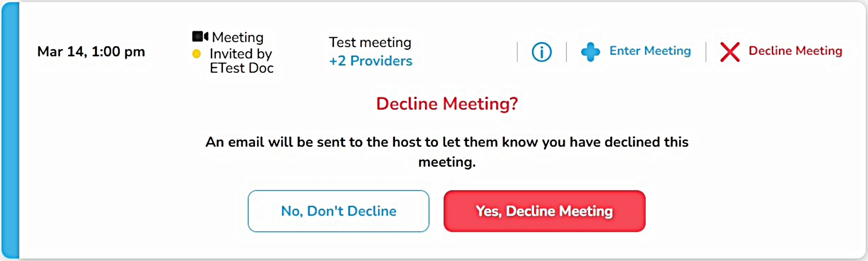Click the ETest Doc host name
The image size is (868, 261).
click(x=242, y=68)
